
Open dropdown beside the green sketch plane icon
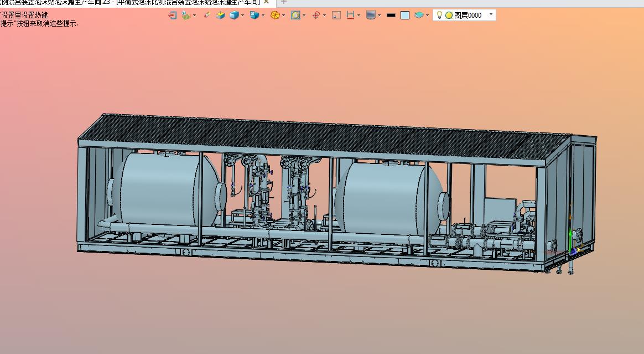pyautogui.click(x=194, y=16)
